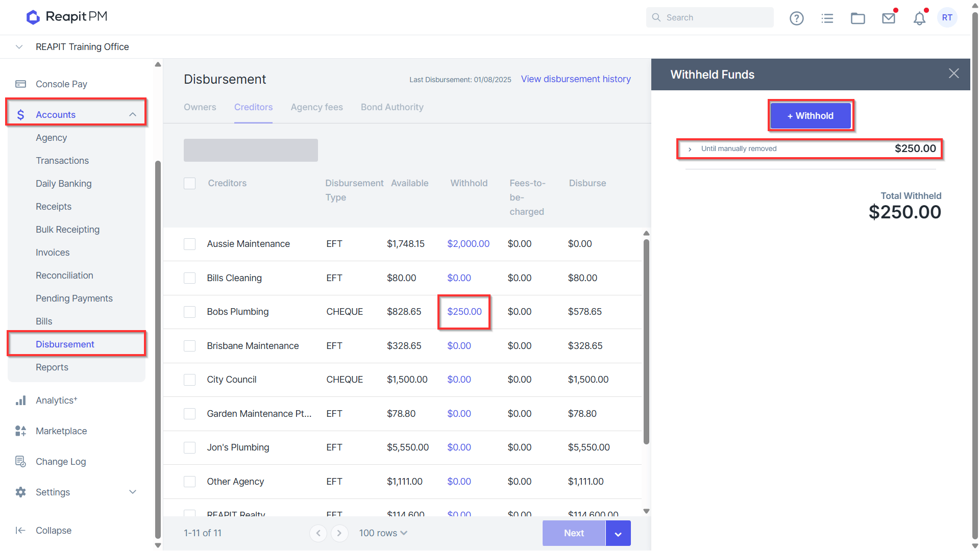Open the 100 rows dropdown

point(383,533)
